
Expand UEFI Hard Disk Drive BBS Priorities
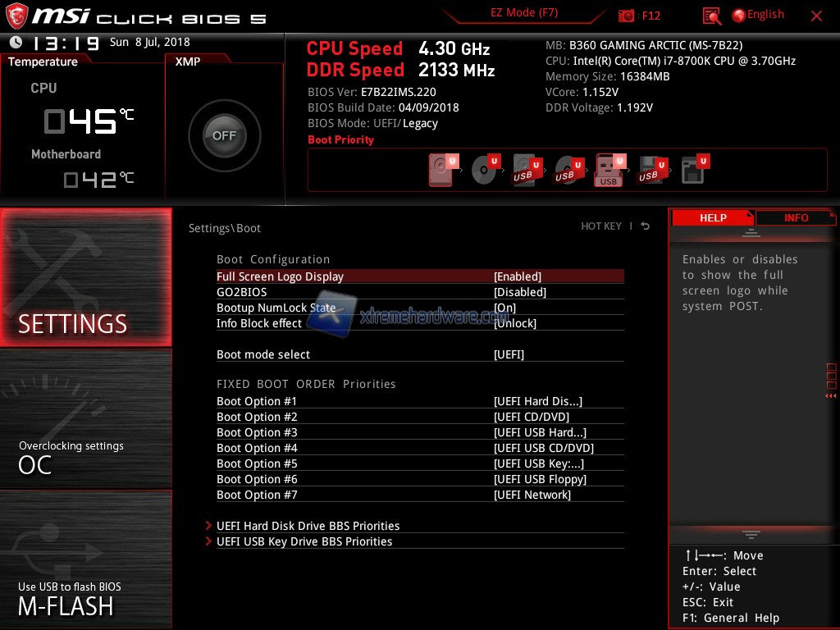click(308, 526)
